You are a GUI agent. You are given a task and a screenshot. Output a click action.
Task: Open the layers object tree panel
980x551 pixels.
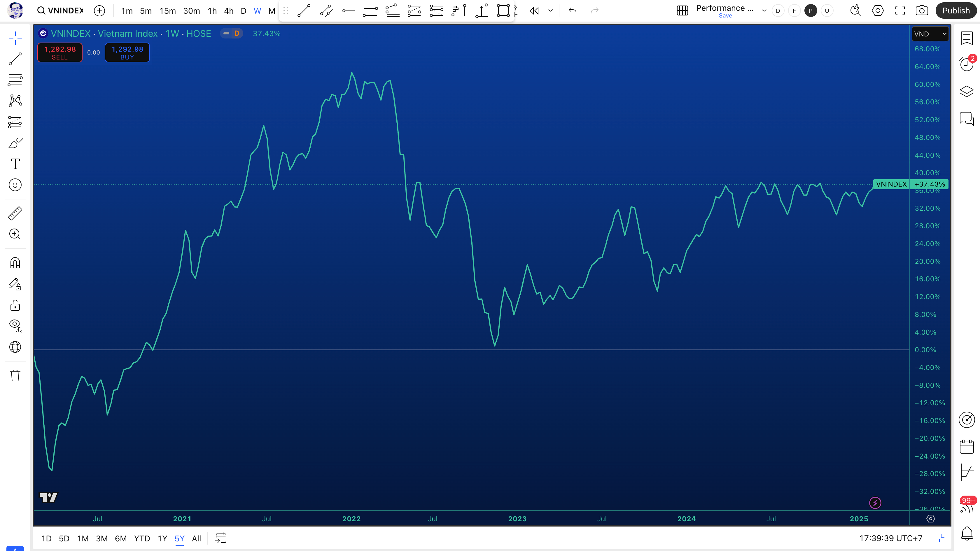click(967, 91)
